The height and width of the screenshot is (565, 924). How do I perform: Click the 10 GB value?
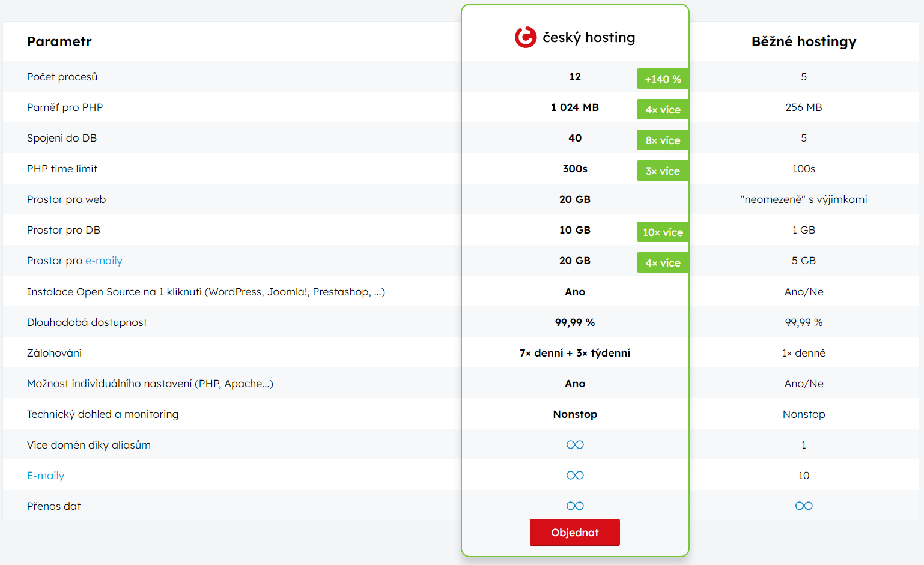point(575,230)
